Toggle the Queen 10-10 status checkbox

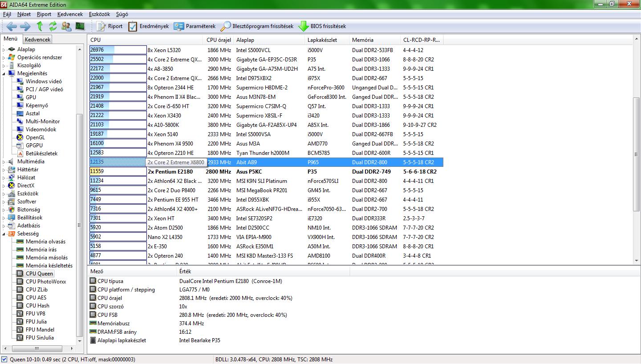(x=4, y=360)
